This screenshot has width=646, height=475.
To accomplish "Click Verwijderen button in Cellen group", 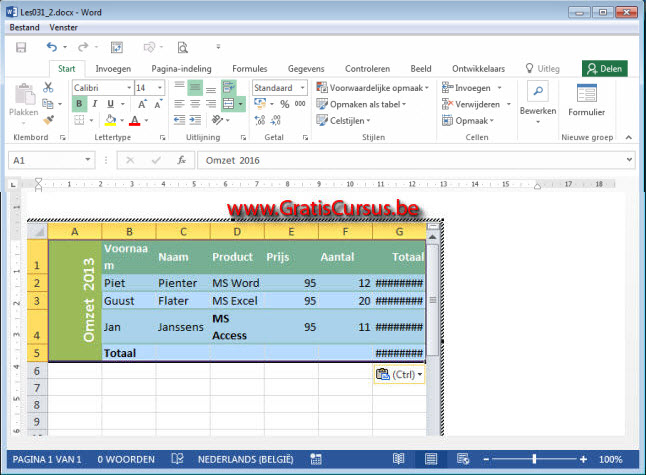I will coord(477,104).
